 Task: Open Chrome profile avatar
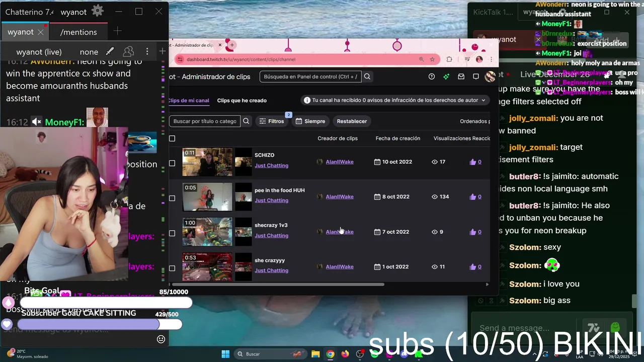click(479, 59)
